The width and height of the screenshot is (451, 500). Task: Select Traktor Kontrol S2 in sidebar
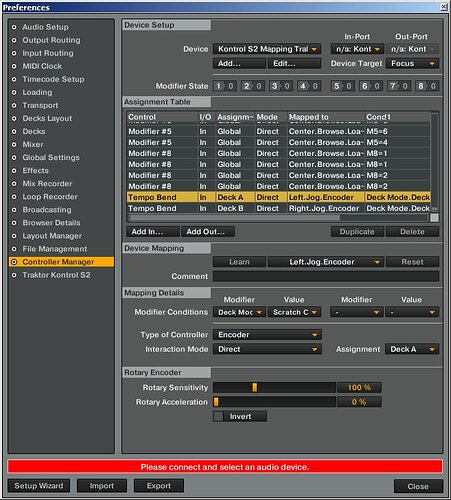(x=56, y=275)
